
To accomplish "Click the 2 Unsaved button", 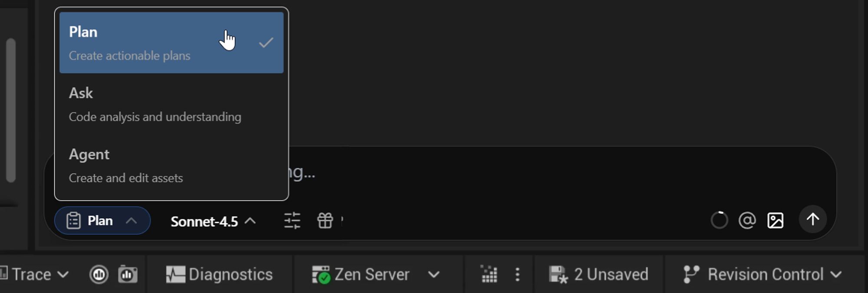I will tap(598, 274).
